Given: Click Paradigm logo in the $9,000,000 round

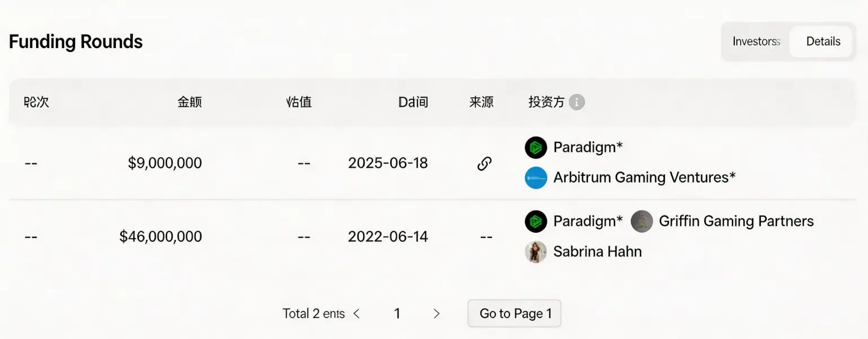Looking at the screenshot, I should (536, 147).
